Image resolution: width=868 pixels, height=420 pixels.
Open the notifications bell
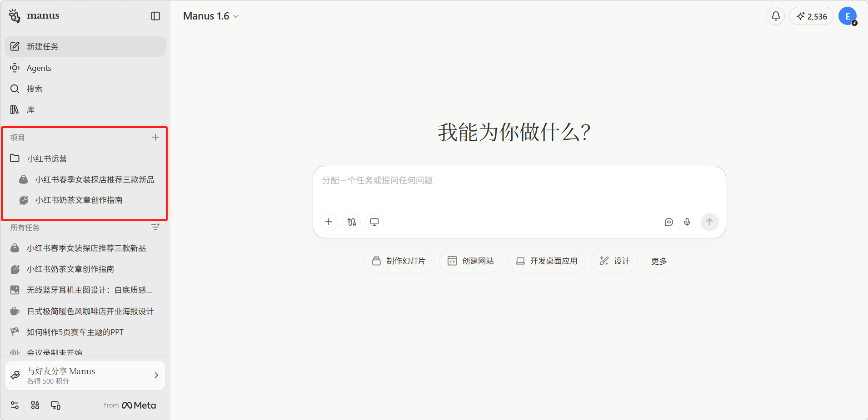click(x=776, y=16)
